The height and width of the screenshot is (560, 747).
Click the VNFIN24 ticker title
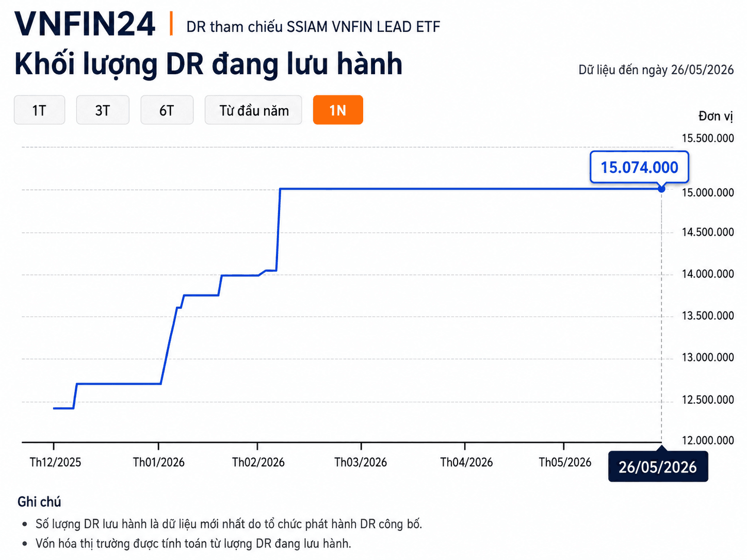(85, 24)
